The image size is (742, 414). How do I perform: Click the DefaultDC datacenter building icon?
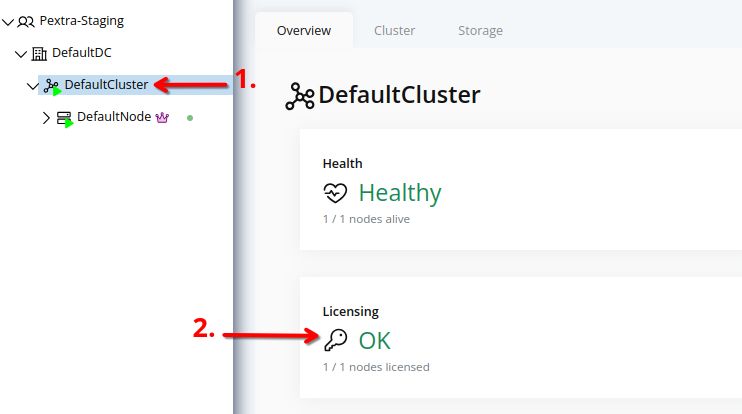click(x=40, y=53)
